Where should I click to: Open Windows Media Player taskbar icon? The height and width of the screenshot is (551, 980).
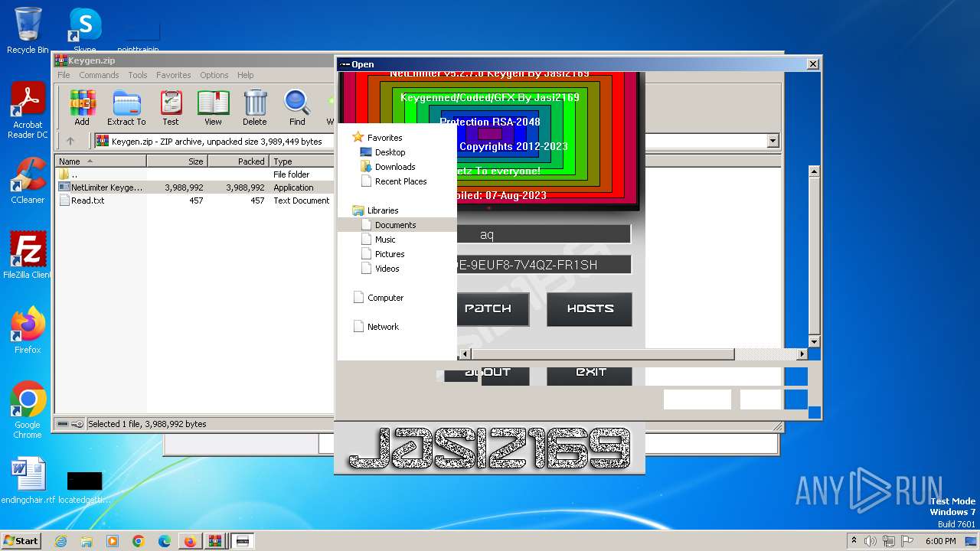tap(113, 541)
